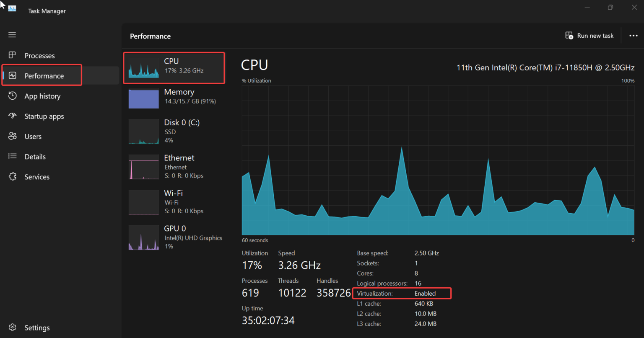Select the Performance tab in sidebar

[44, 76]
